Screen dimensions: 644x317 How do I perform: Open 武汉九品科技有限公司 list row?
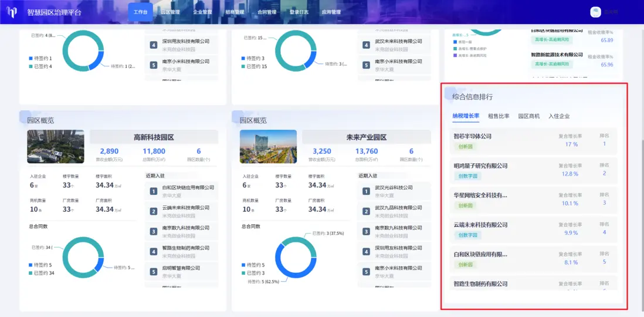click(394, 212)
